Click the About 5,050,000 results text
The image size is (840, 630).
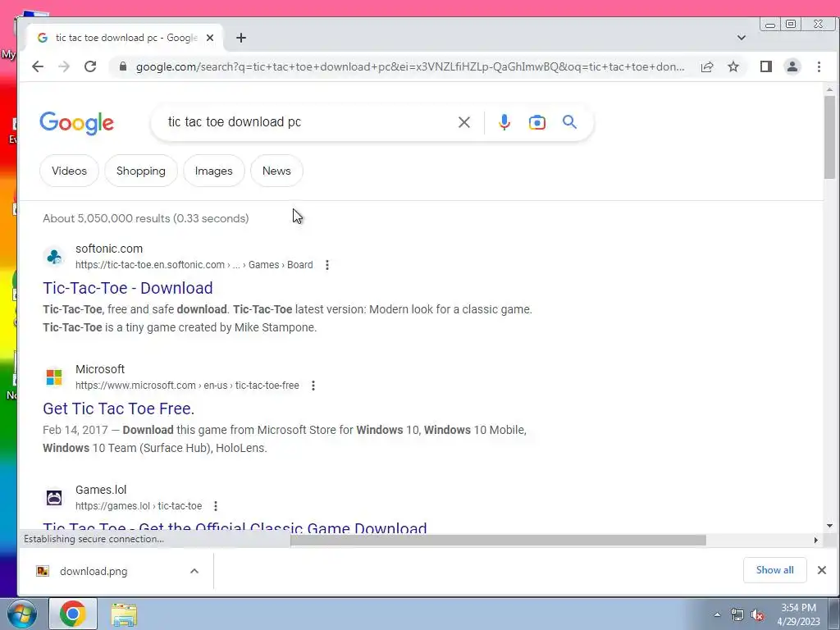(146, 218)
